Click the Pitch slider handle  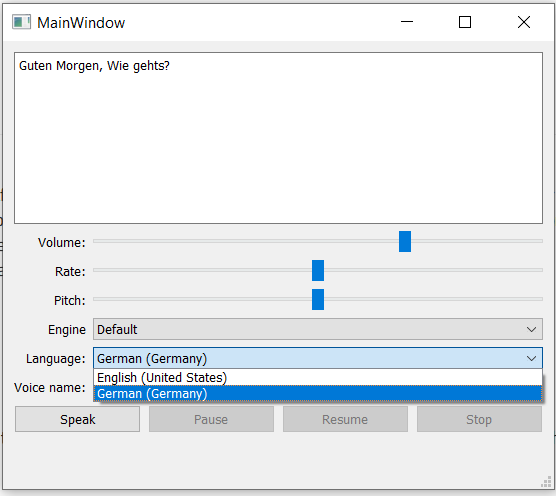pyautogui.click(x=318, y=300)
